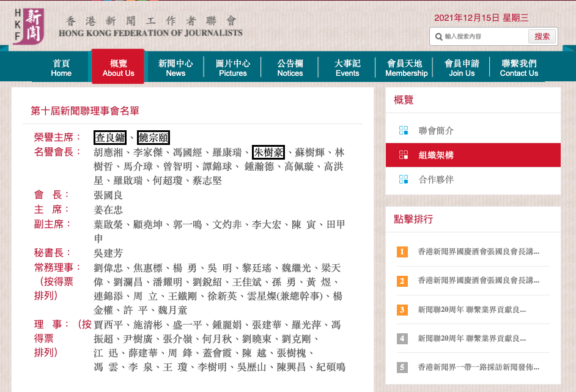Open the second-ranked 香港新聞界國慶酒會 article
The width and height of the screenshot is (576, 392).
[478, 281]
